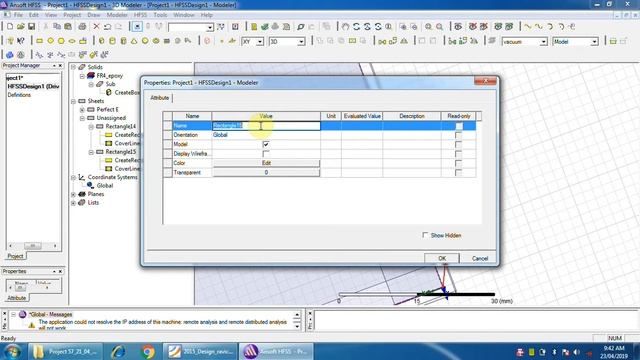The width and height of the screenshot is (640, 360).
Task: Open the Draw menu
Action: (93, 15)
